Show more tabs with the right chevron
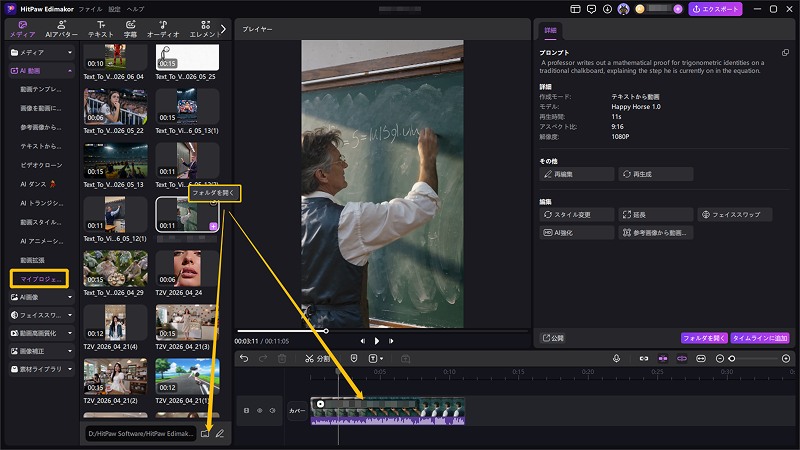 click(223, 29)
